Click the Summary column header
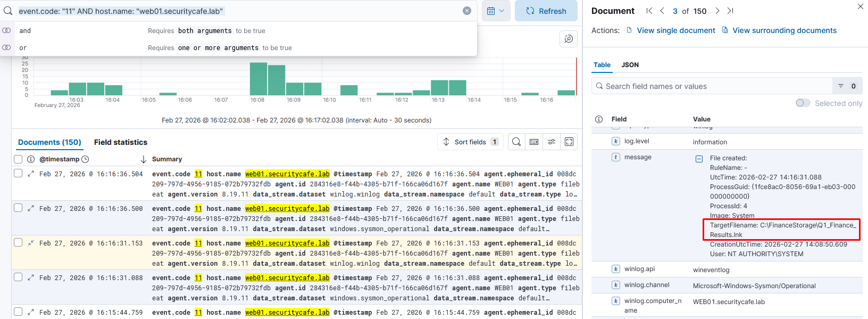 point(167,159)
